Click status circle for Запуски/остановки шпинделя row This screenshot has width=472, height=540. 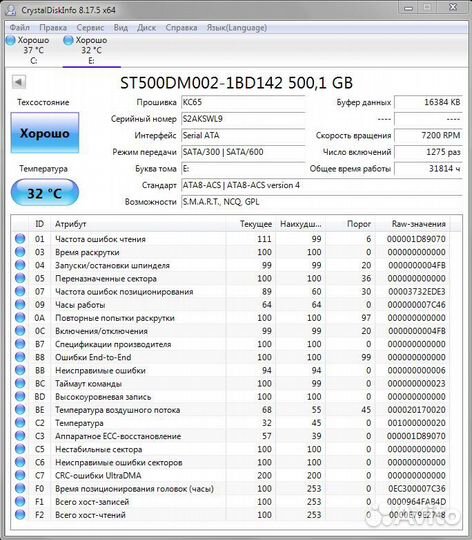(x=20, y=265)
